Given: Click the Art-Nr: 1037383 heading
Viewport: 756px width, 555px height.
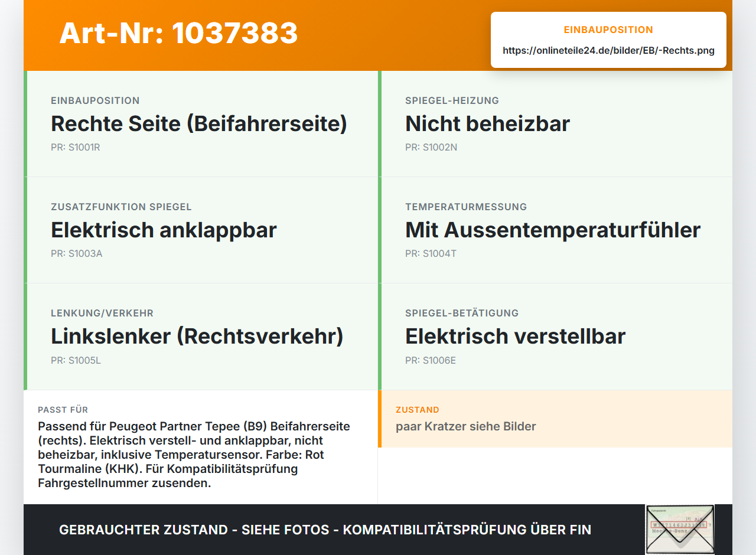Looking at the screenshot, I should point(178,33).
